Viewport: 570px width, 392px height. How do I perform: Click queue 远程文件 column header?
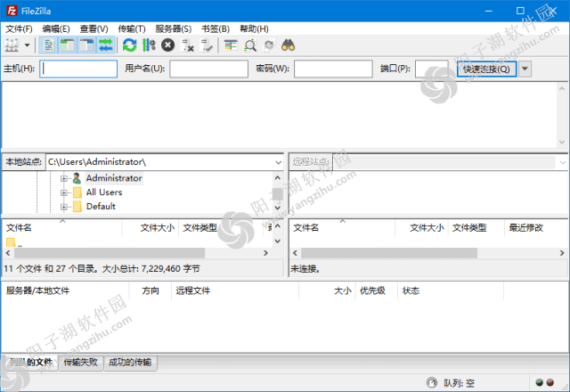(x=235, y=291)
